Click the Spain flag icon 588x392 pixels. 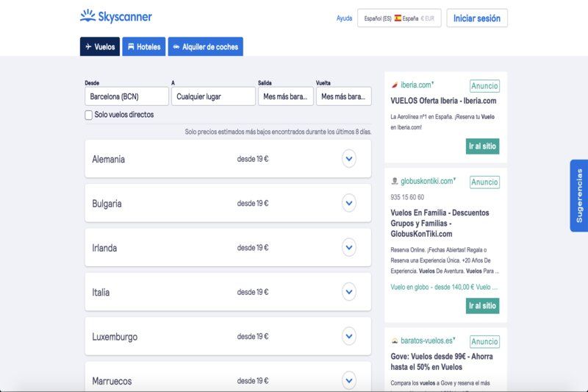click(398, 18)
